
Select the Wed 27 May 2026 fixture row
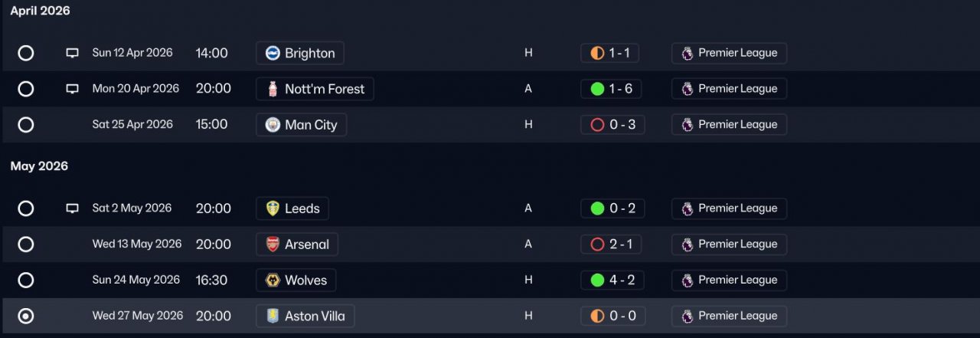490,316
